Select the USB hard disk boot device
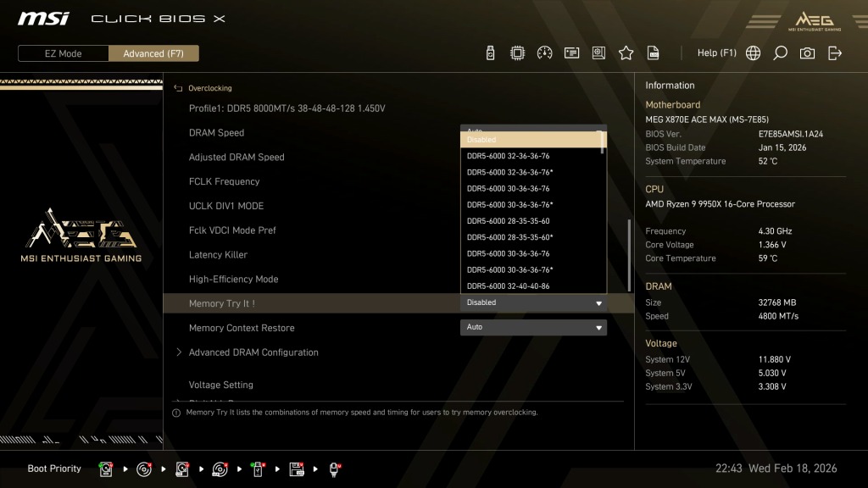Screen dimensions: 868x488 [181, 469]
